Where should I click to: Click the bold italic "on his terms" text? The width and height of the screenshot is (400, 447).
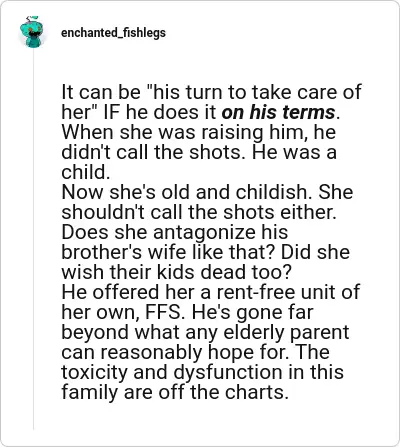pyautogui.click(x=278, y=112)
